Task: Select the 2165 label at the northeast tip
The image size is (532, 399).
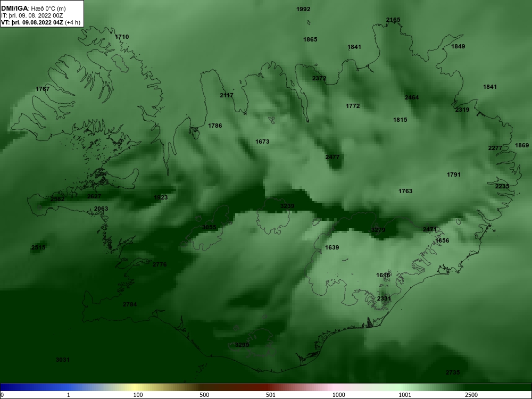Action: coord(393,20)
